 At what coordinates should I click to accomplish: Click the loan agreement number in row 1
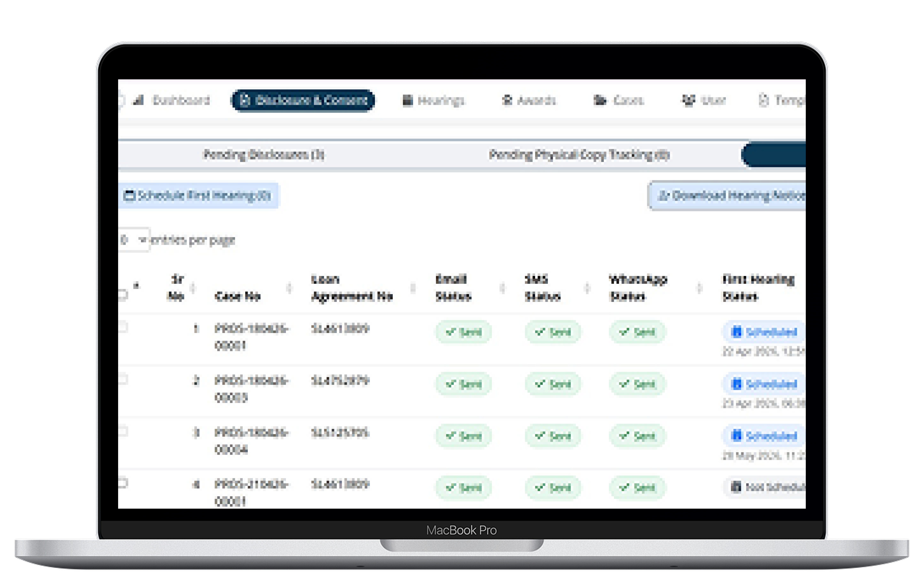340,329
